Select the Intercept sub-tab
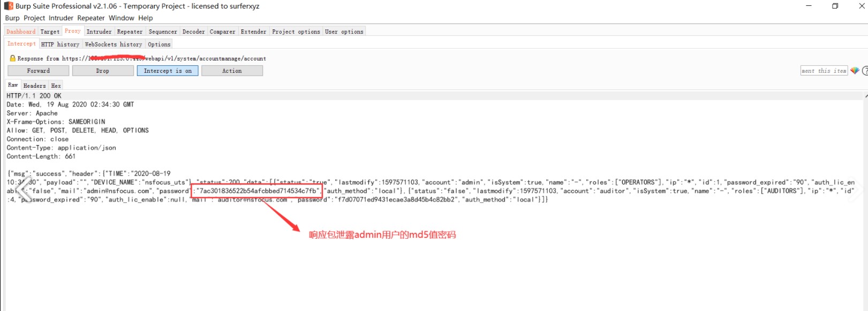Screen dimensions: 868x311 click(x=21, y=44)
